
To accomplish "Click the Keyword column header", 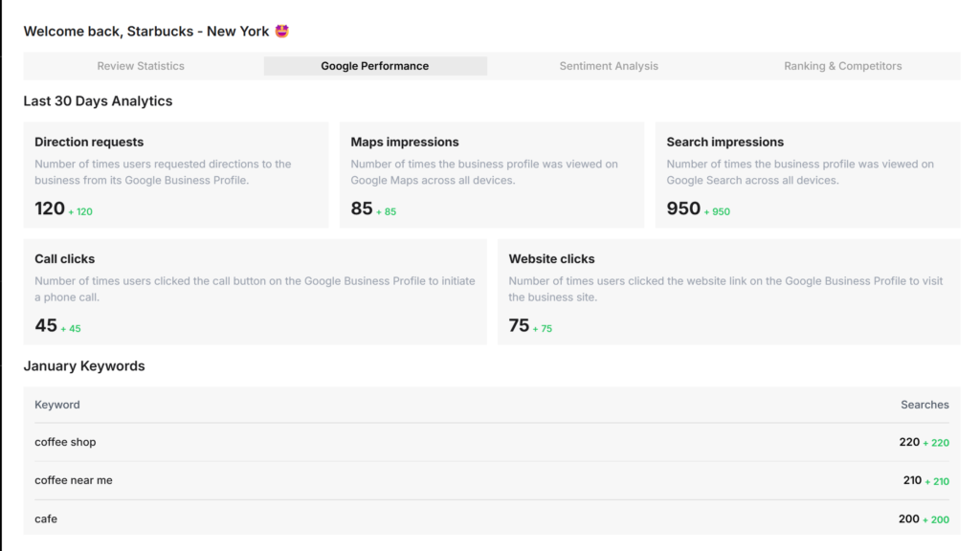I will (x=57, y=405).
